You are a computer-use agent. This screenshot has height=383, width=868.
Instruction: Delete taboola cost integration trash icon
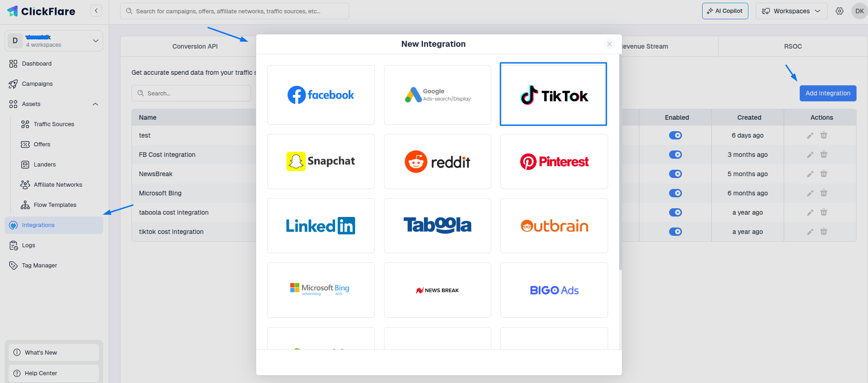(x=824, y=212)
